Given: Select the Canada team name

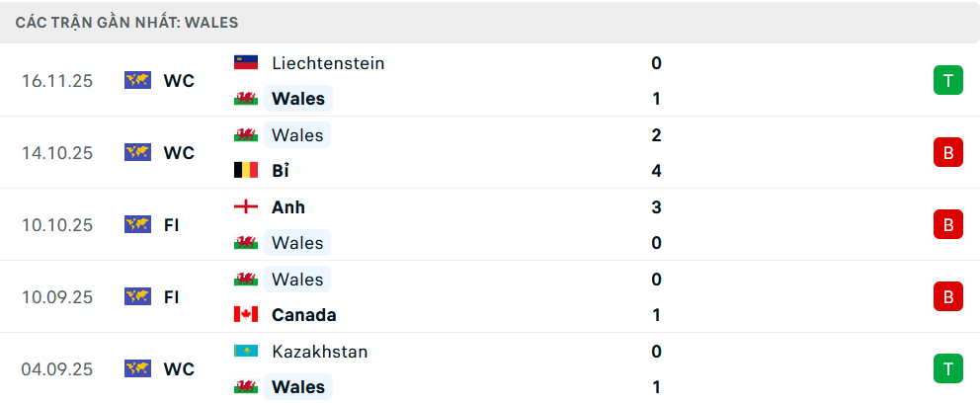Looking at the screenshot, I should click(x=303, y=315).
